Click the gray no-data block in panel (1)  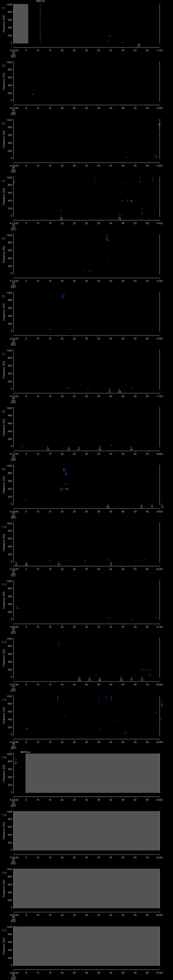pyautogui.click(x=21, y=24)
